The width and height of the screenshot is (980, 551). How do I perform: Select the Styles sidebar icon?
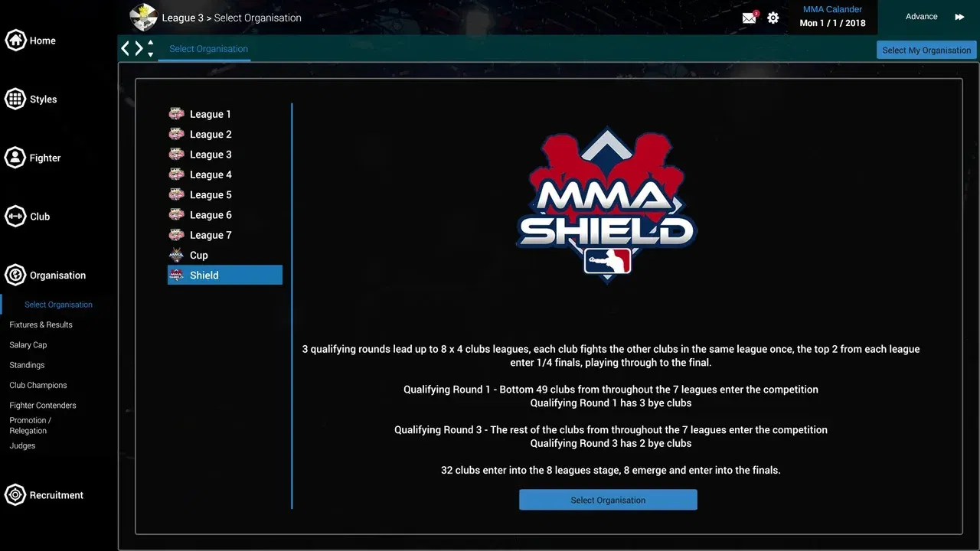pyautogui.click(x=31, y=99)
